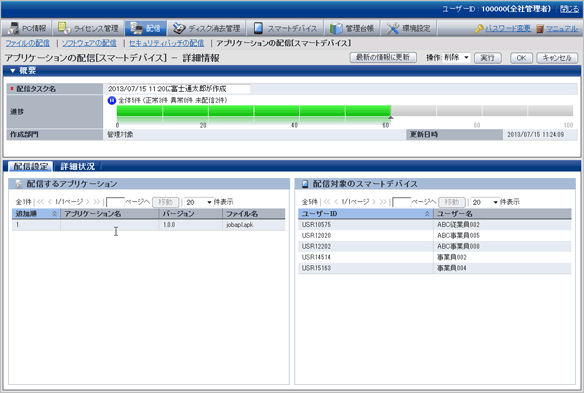Sort by ユーザーID column header
This screenshot has height=393, width=584.
point(366,213)
